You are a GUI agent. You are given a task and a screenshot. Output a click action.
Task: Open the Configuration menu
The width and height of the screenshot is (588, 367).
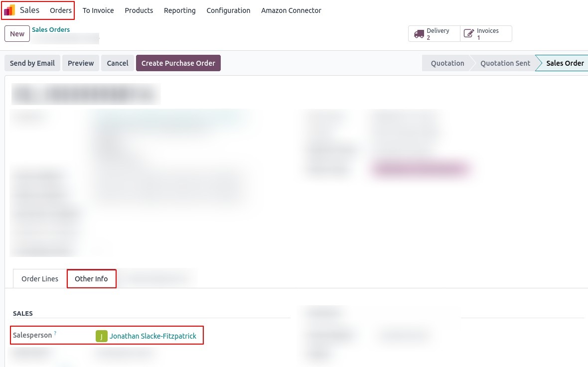[x=228, y=10]
